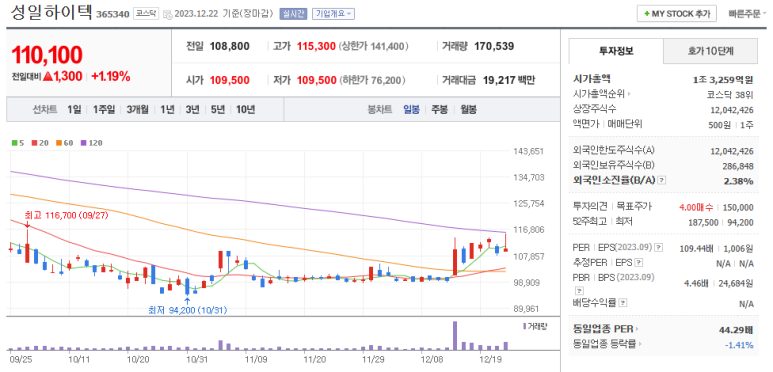
Task: Click the 동일업종 PER value 44.29배
Action: click(735, 329)
